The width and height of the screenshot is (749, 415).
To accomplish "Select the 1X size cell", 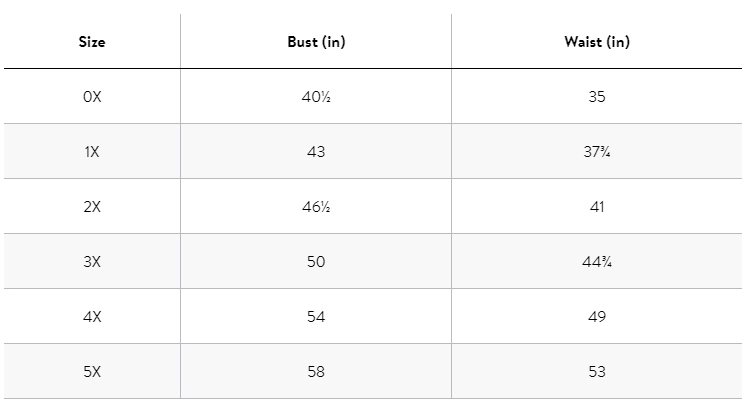I will 92,152.
